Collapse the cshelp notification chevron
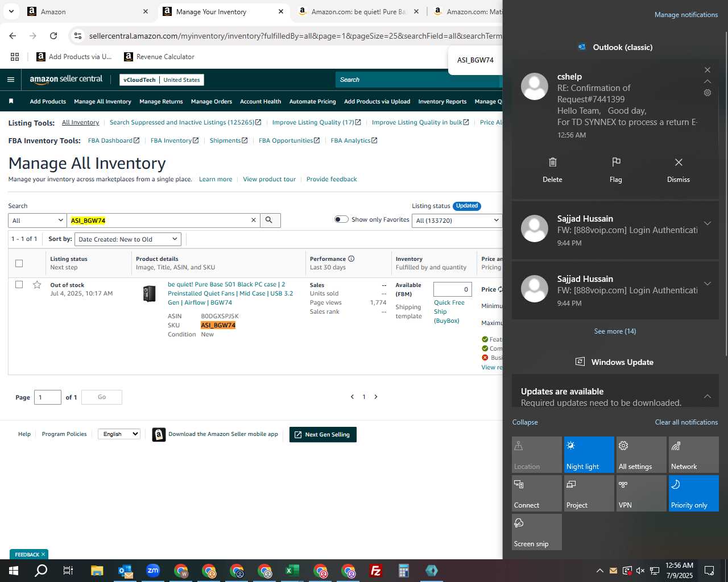Viewport: 728px width, 582px height. click(708, 81)
